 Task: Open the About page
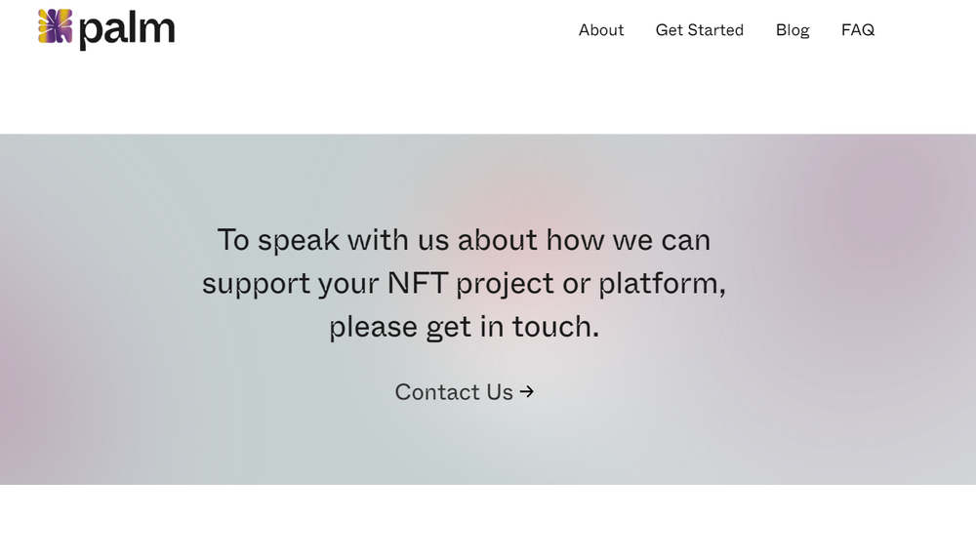600,30
